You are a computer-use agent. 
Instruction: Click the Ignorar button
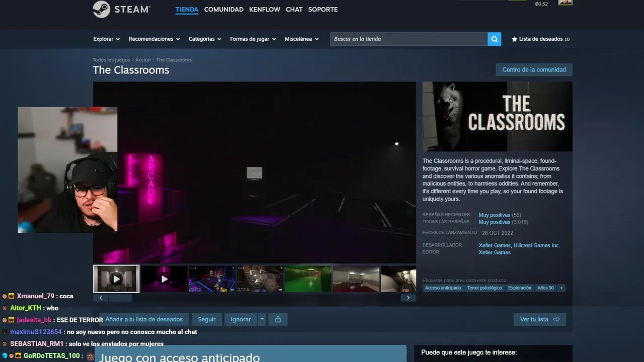coord(240,319)
